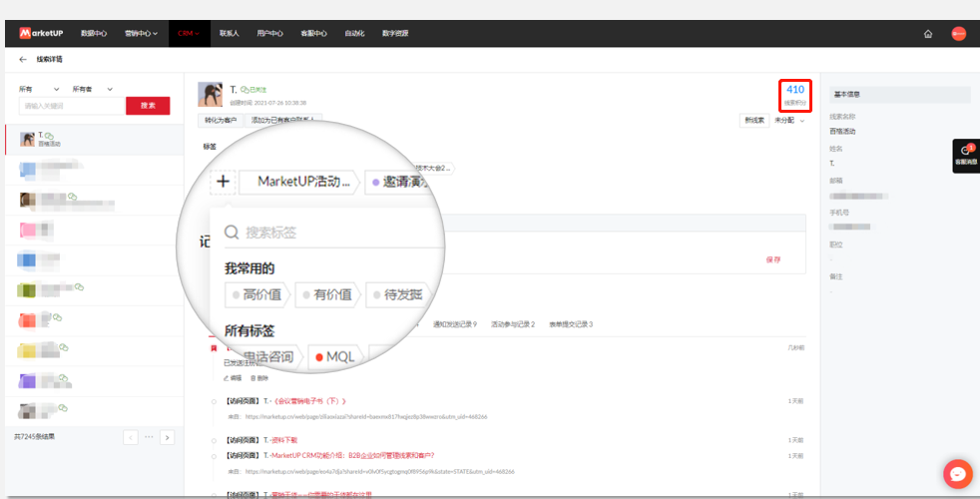Expand the 所有者 owner dropdown
Image resolution: width=980 pixels, height=499 pixels.
92,89
